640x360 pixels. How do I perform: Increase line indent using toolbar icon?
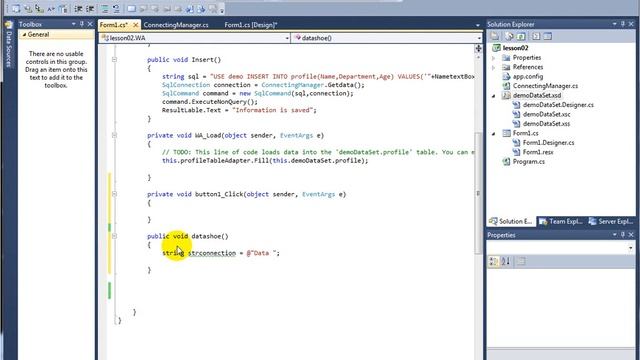[90, 9]
